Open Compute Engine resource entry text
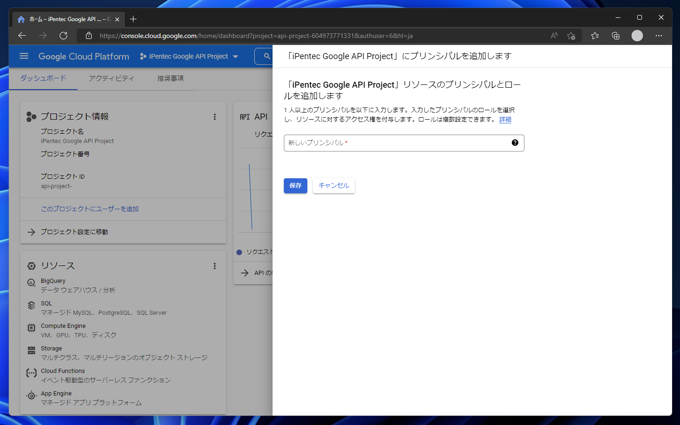The height and width of the screenshot is (425, 680). pyautogui.click(x=63, y=326)
